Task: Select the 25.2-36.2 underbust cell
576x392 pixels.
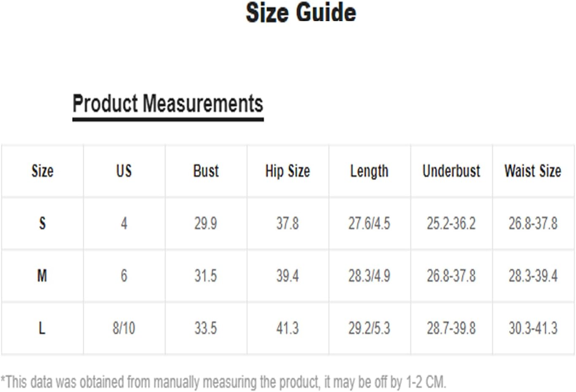Action: [x=451, y=223]
